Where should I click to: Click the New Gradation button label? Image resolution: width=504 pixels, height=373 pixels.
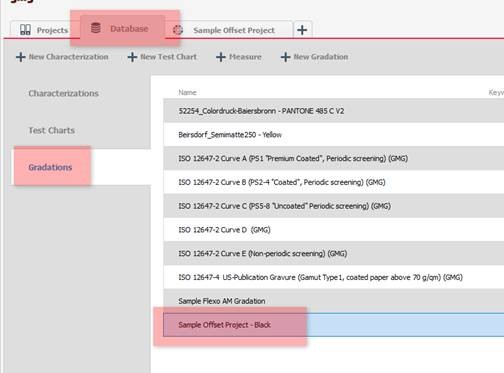[x=321, y=57]
